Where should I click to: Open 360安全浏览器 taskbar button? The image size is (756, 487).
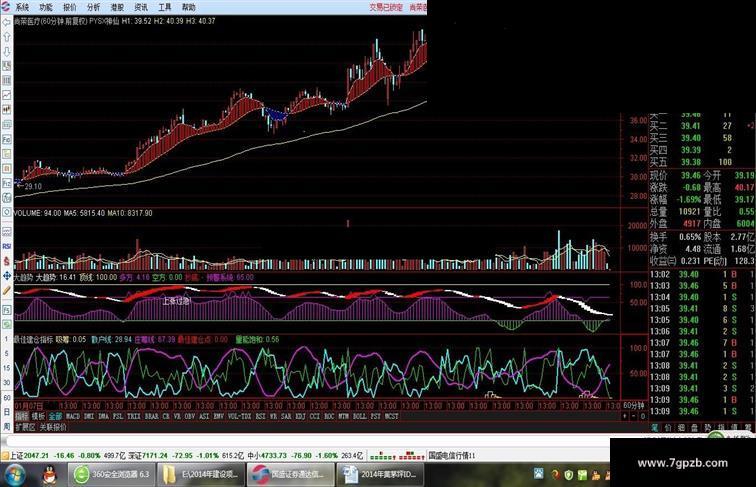click(112, 474)
